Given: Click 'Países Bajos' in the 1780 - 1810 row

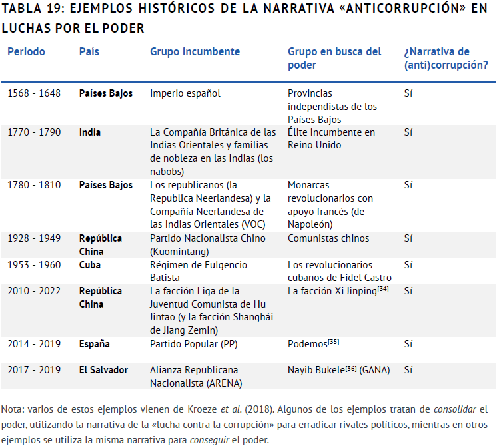Looking at the screenshot, I should tap(106, 185).
